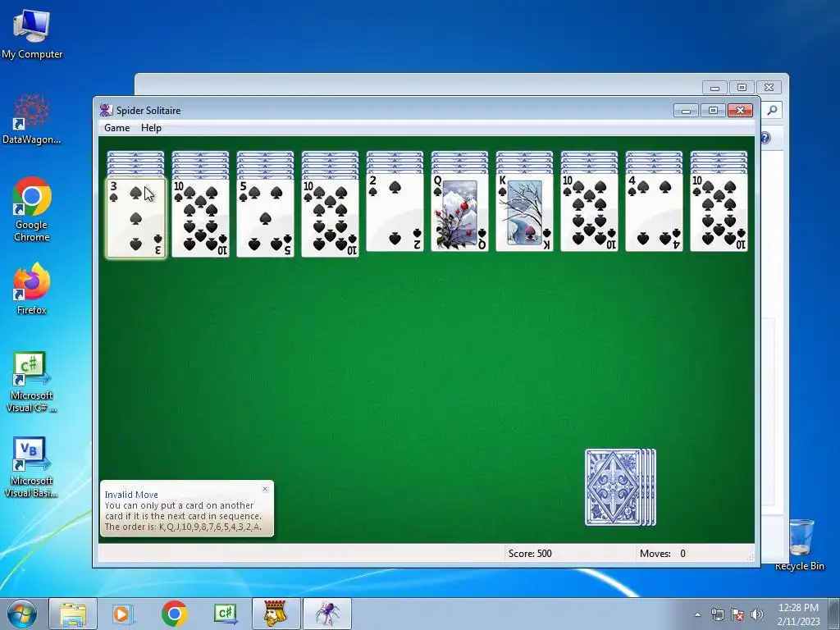The image size is (840, 630).
Task: Minimize the Spider Solitaire window
Action: click(687, 111)
